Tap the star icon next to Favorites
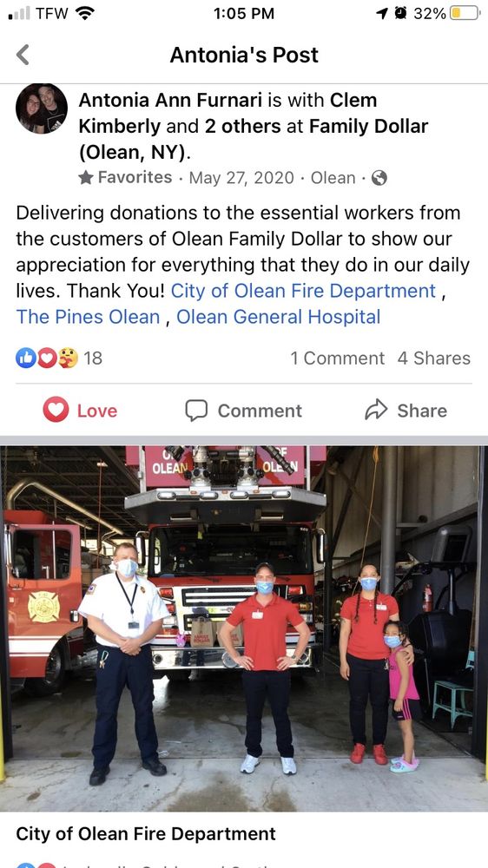 pyautogui.click(x=85, y=177)
